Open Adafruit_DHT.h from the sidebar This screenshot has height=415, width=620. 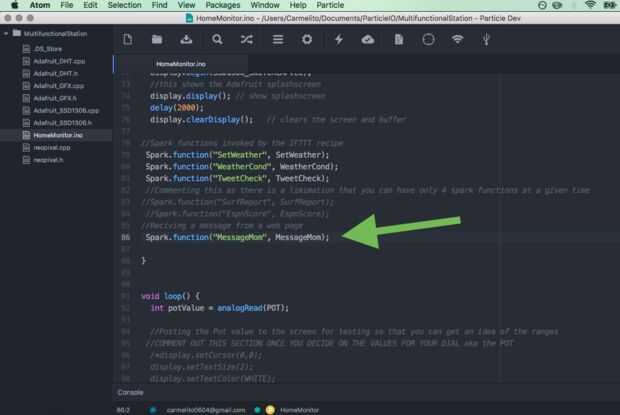pos(55,74)
